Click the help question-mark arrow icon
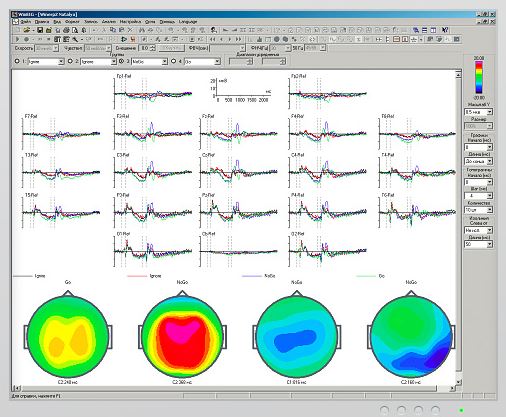Screen dimensions: 506x417 pos(445,30)
